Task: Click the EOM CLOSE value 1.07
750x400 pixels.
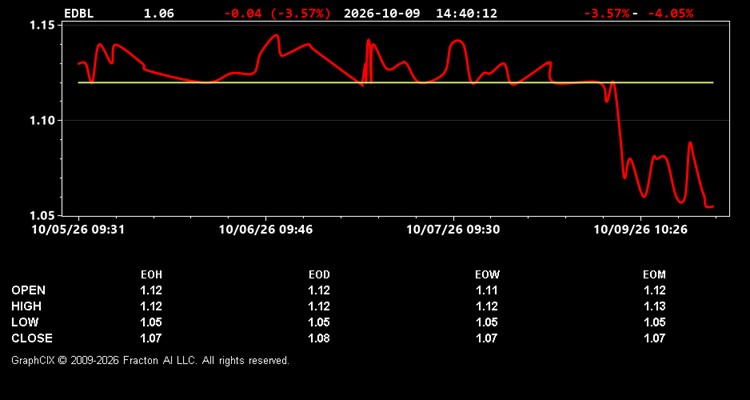Action: tap(654, 338)
